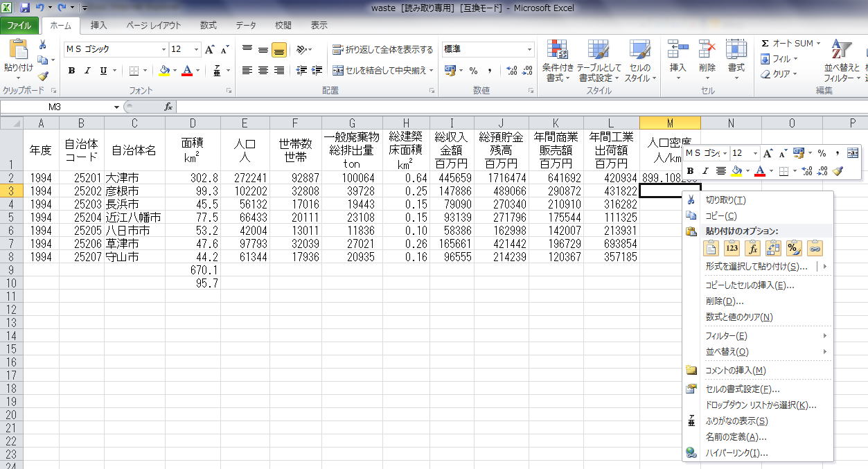Select the ribbon format painter brush
The image size is (868, 469).
pos(43,76)
